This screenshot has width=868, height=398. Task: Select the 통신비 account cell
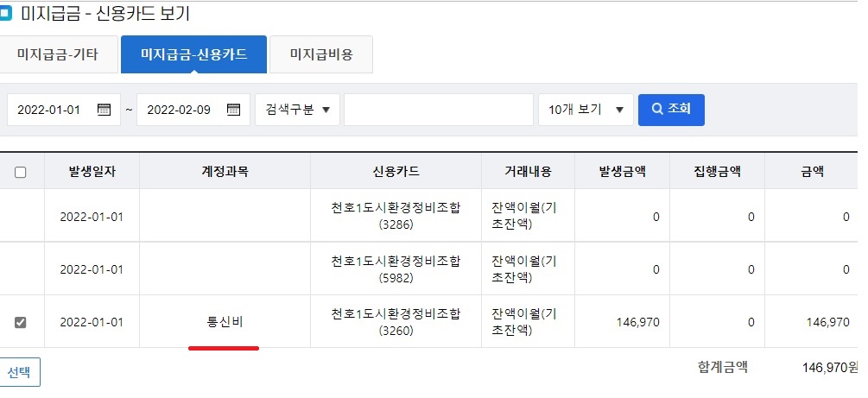point(225,322)
